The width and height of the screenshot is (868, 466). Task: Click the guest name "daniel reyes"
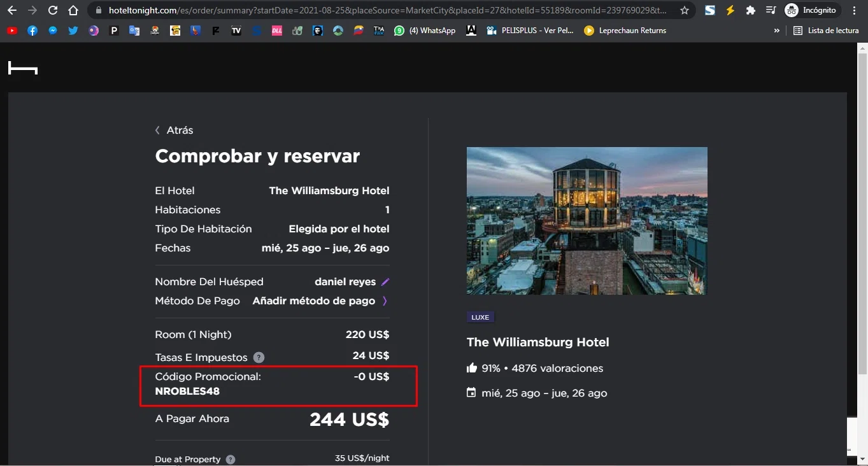click(x=345, y=281)
